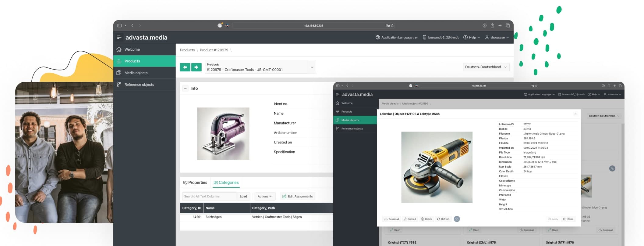
Task: Show the tab overview in the Products window
Action: pyautogui.click(x=508, y=26)
